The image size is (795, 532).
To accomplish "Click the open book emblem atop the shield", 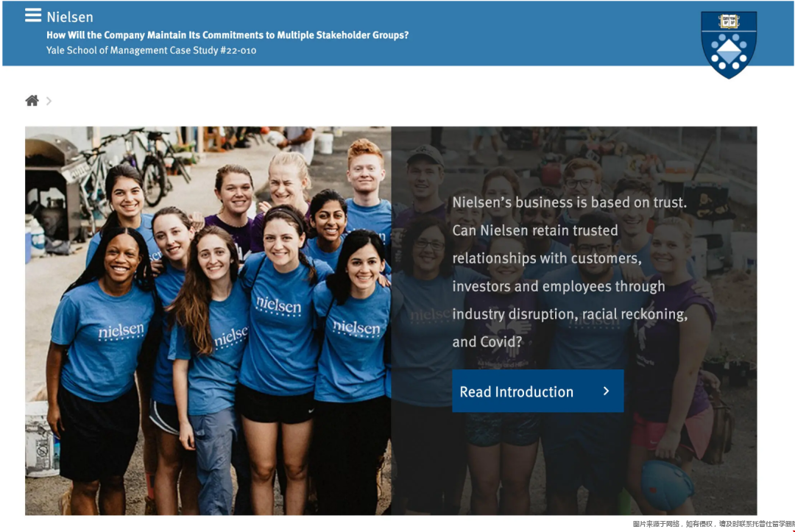I will [729, 21].
